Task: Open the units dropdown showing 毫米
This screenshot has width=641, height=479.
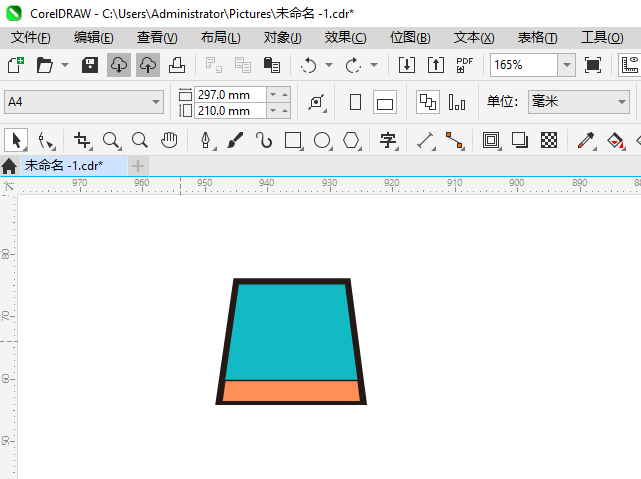Action: point(578,102)
